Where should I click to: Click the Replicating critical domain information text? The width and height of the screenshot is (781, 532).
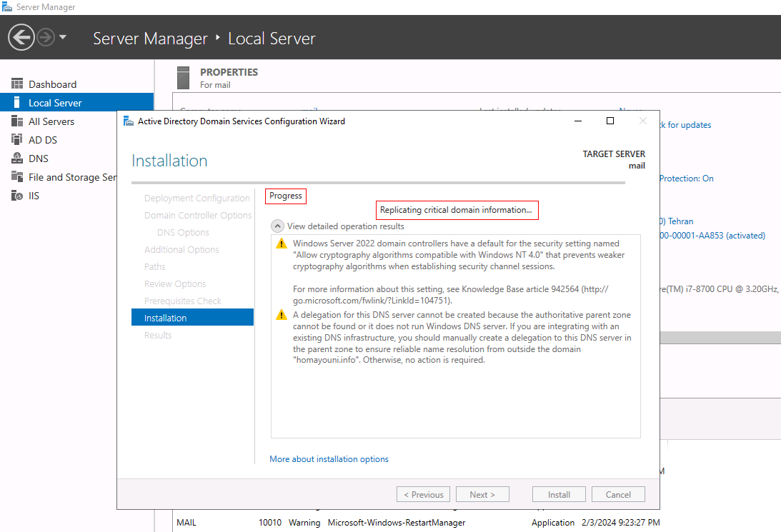tap(456, 210)
